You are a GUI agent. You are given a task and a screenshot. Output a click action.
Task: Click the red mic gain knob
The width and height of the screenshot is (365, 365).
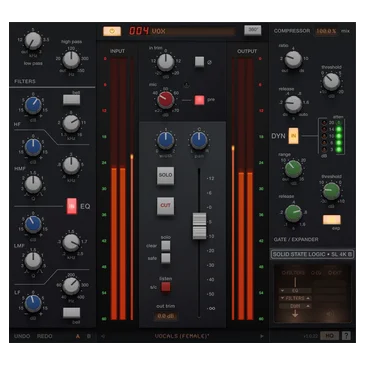click(165, 99)
